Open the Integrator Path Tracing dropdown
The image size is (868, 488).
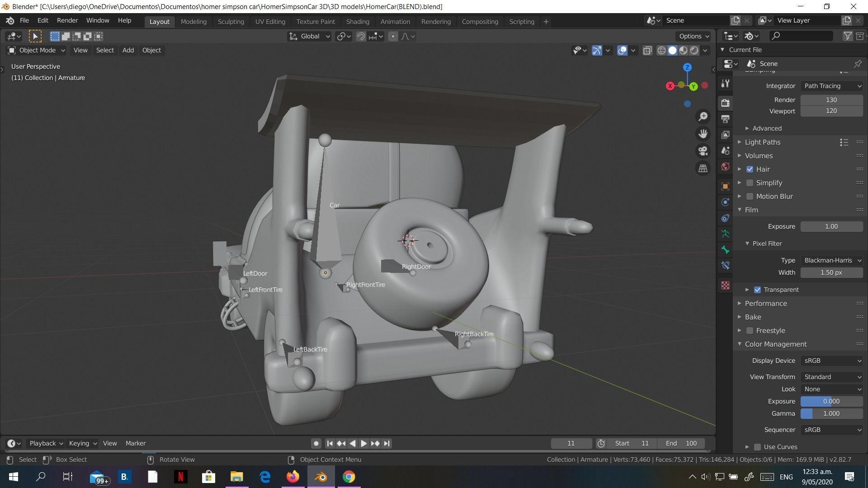click(832, 86)
